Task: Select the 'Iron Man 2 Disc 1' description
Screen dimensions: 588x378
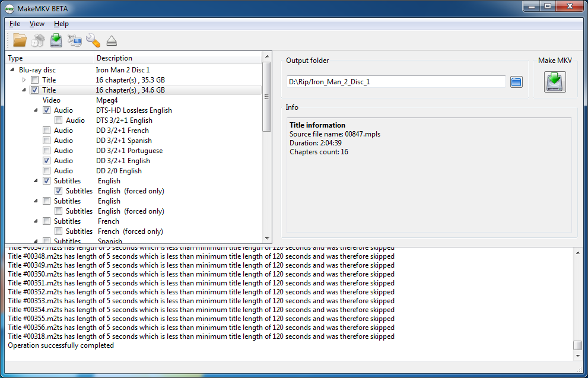Action: pos(123,70)
